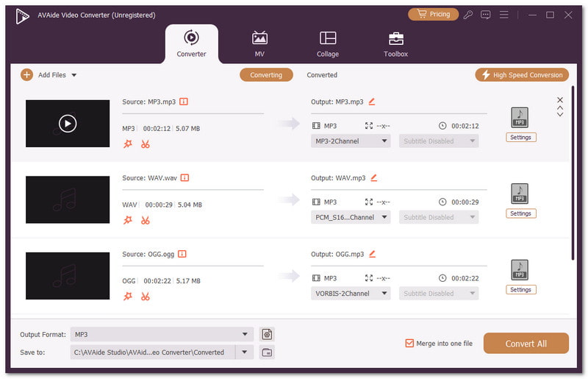Click the register key icon
The width and height of the screenshot is (588, 379).
click(467, 15)
